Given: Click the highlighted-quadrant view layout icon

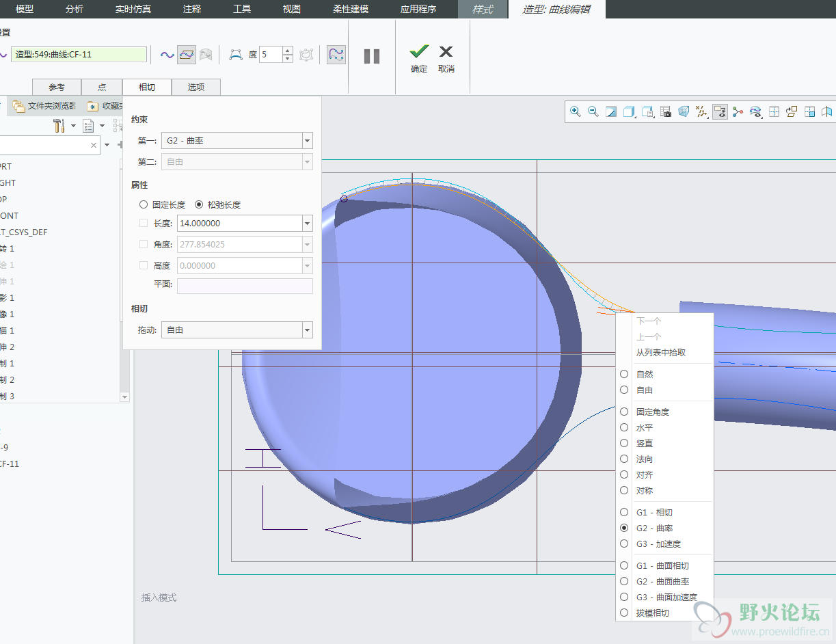Looking at the screenshot, I should (x=809, y=111).
